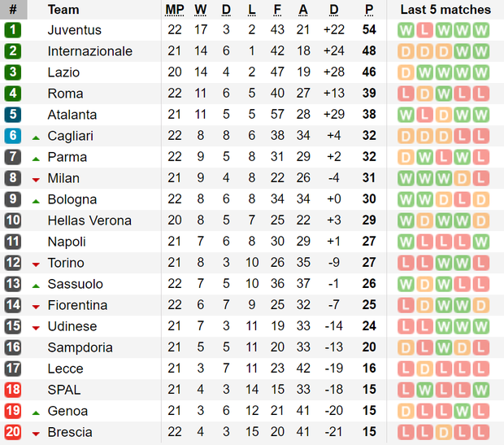Click the F goals-for column header
504x445 pixels.
277,10
